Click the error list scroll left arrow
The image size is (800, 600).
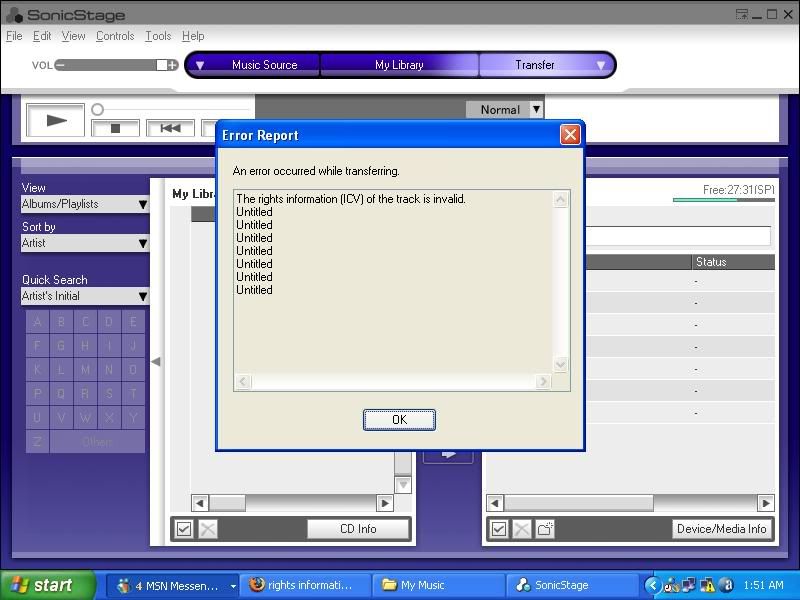point(243,381)
